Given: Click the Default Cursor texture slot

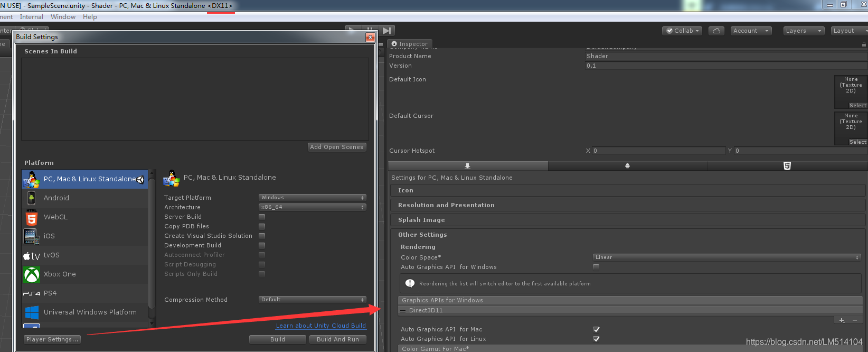Looking at the screenshot, I should pos(851,128).
